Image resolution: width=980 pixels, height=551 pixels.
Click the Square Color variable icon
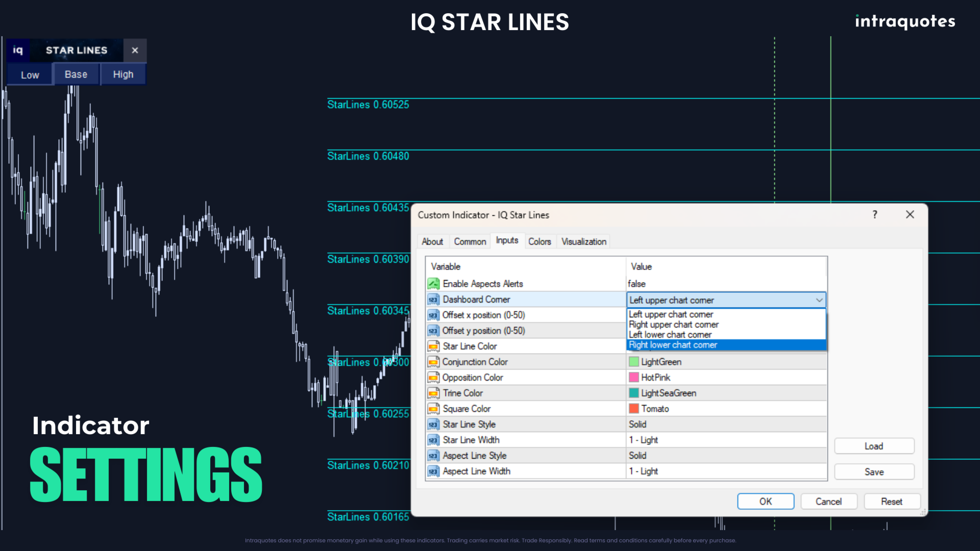coord(433,409)
